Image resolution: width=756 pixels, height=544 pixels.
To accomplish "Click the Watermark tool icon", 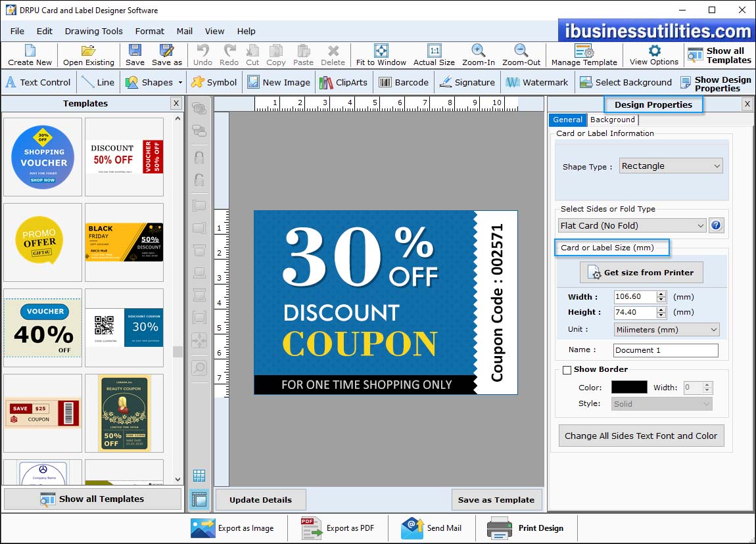I will [x=512, y=82].
